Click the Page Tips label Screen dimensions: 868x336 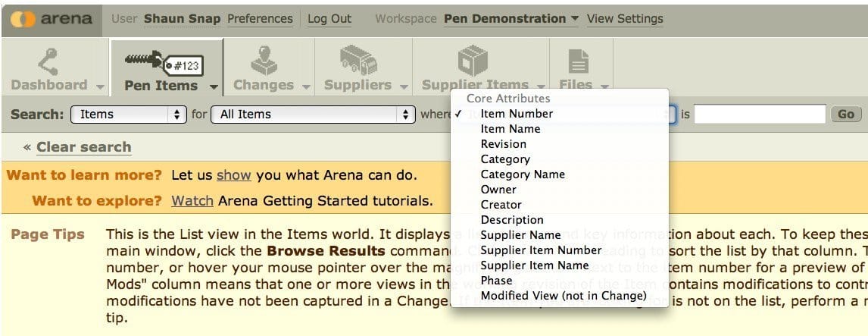tap(48, 234)
